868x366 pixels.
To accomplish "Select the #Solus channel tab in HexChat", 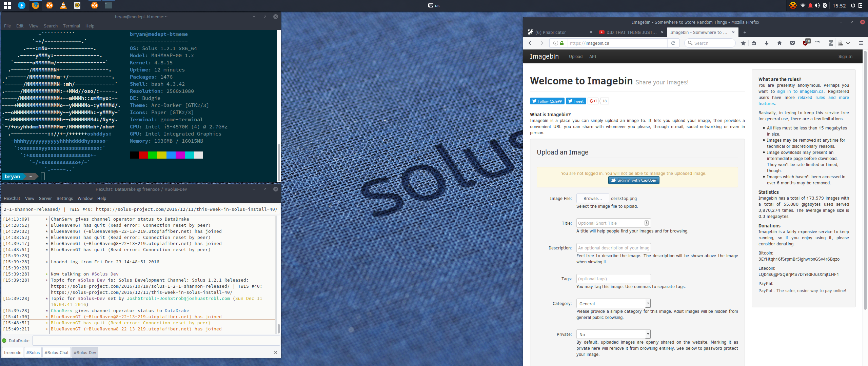I will [x=33, y=352].
